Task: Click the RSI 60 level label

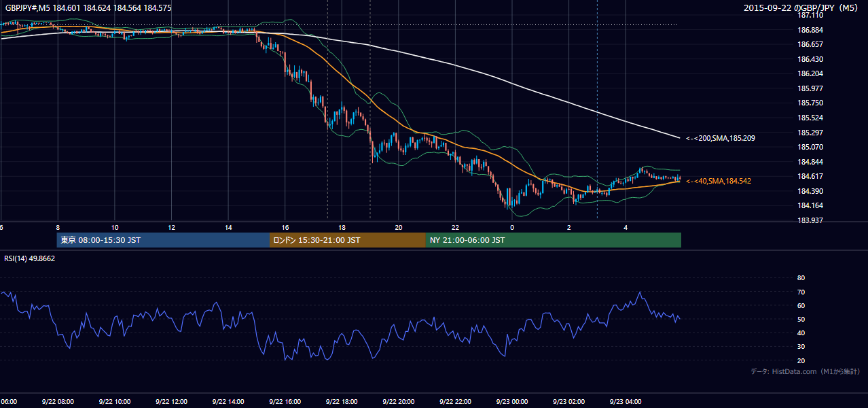Action: coord(801,305)
